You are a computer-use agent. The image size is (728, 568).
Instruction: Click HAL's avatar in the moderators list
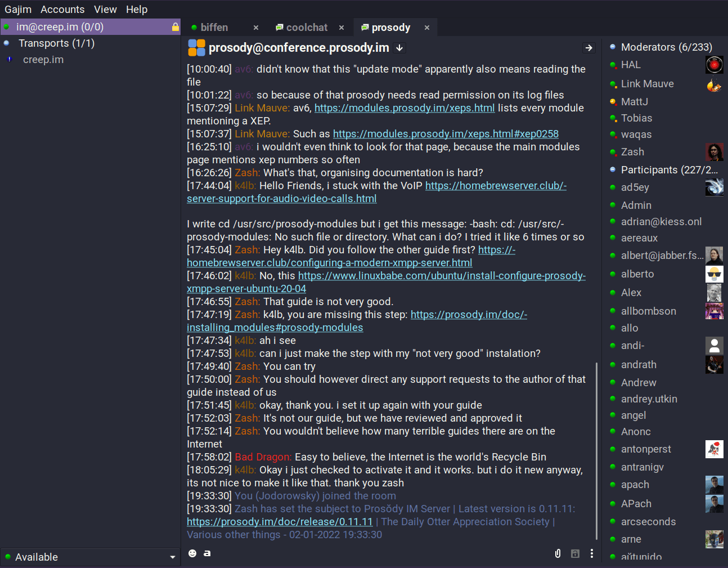[714, 65]
